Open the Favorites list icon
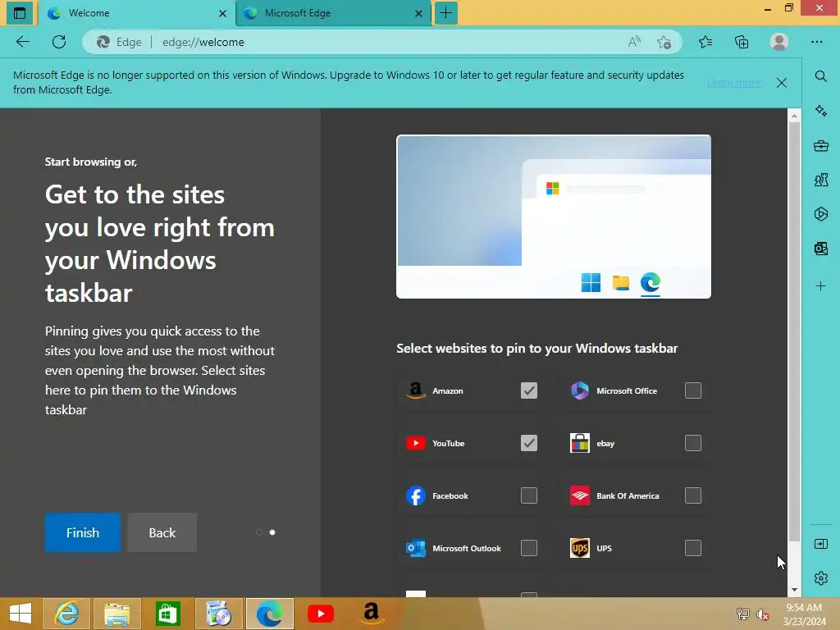 (x=705, y=42)
